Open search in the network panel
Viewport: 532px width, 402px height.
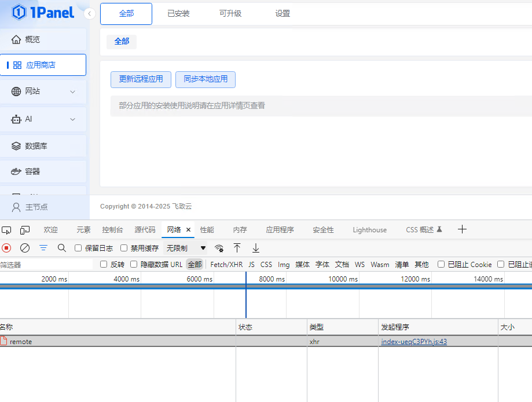click(x=62, y=248)
